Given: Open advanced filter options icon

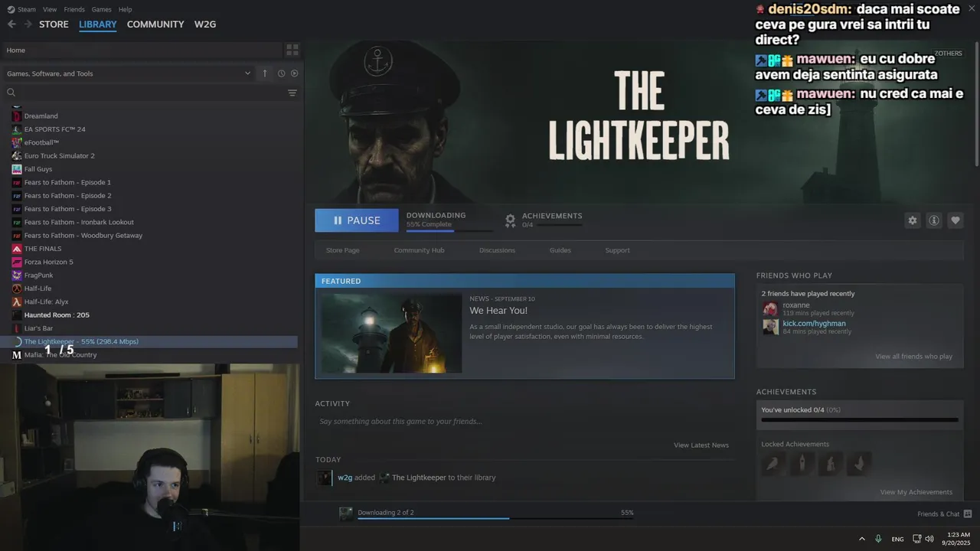Looking at the screenshot, I should [292, 93].
